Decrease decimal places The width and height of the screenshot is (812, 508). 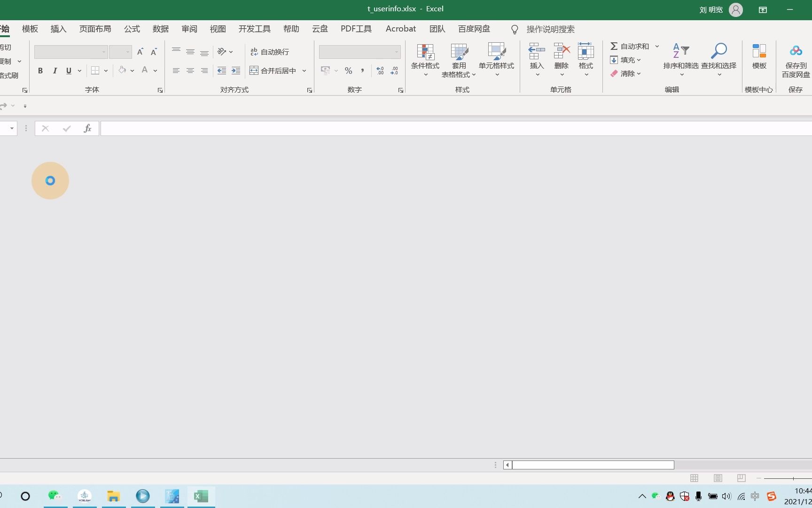coord(394,71)
